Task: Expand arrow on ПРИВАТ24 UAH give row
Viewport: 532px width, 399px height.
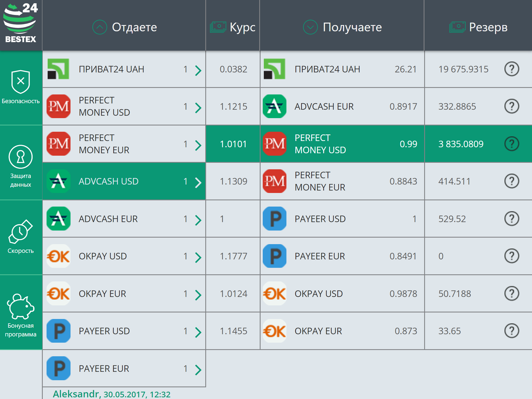Action: [198, 70]
